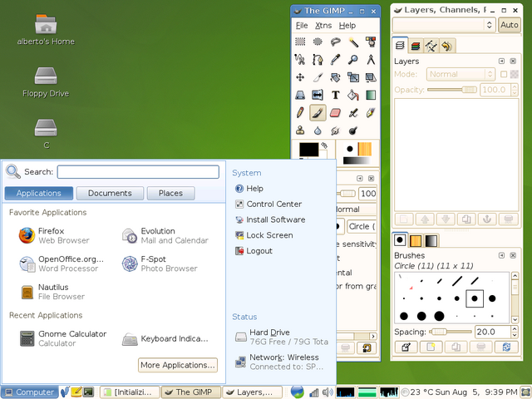The width and height of the screenshot is (532, 399).
Task: Select the Ink tool
Action: pyautogui.click(x=371, y=113)
